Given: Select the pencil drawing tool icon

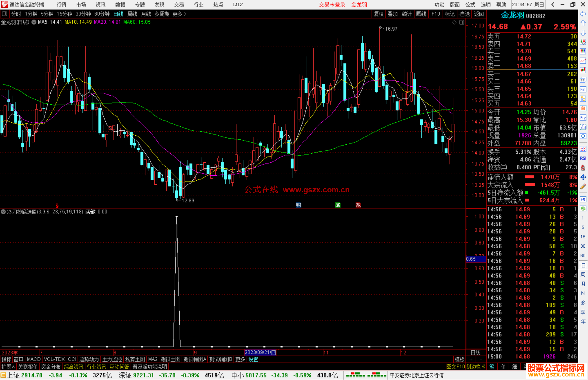Looking at the screenshot, I should pyautogui.click(x=583, y=187).
